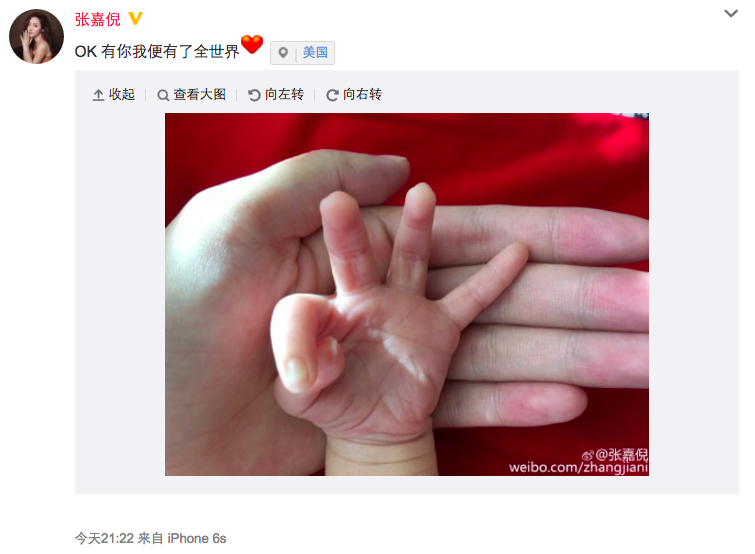755x554 pixels.
Task: Open 查看大图 to view the large image
Action: tap(191, 94)
